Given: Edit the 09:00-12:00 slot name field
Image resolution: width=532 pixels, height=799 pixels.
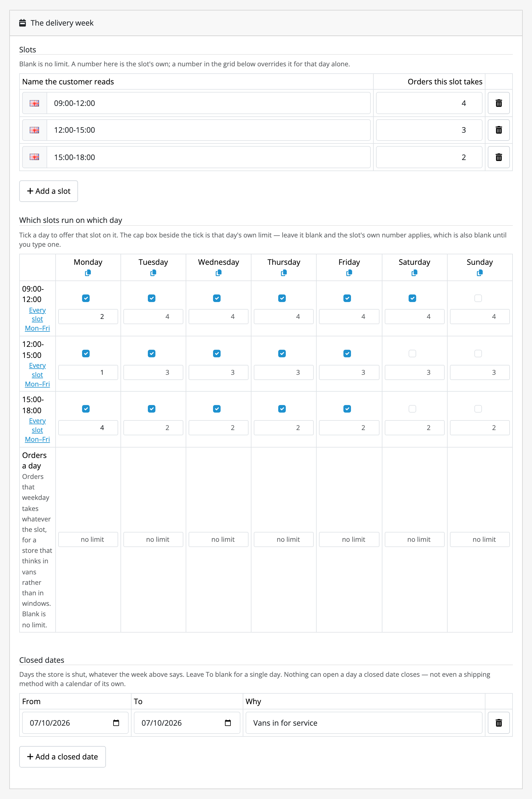Looking at the screenshot, I should pos(208,103).
